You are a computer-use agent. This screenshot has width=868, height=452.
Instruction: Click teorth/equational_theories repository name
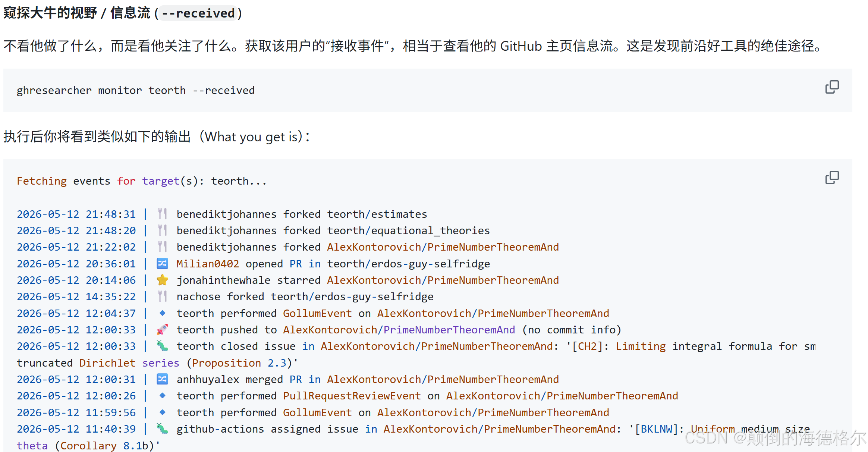click(408, 231)
